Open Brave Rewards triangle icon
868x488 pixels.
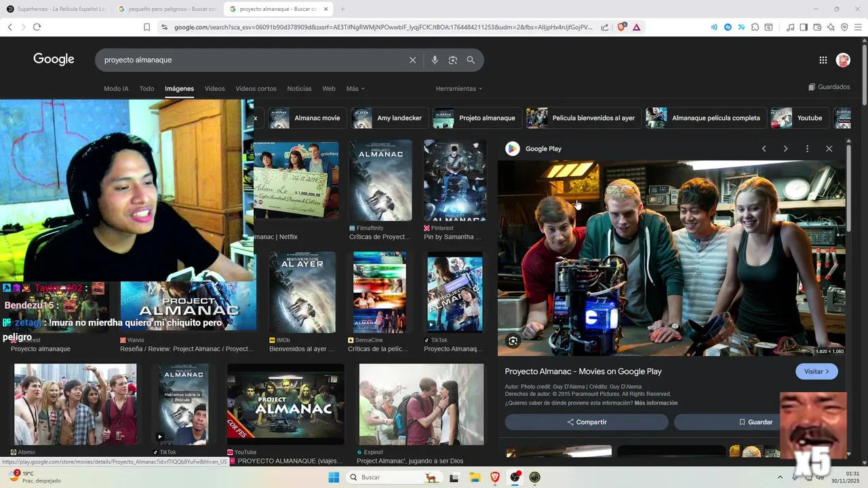point(636,27)
